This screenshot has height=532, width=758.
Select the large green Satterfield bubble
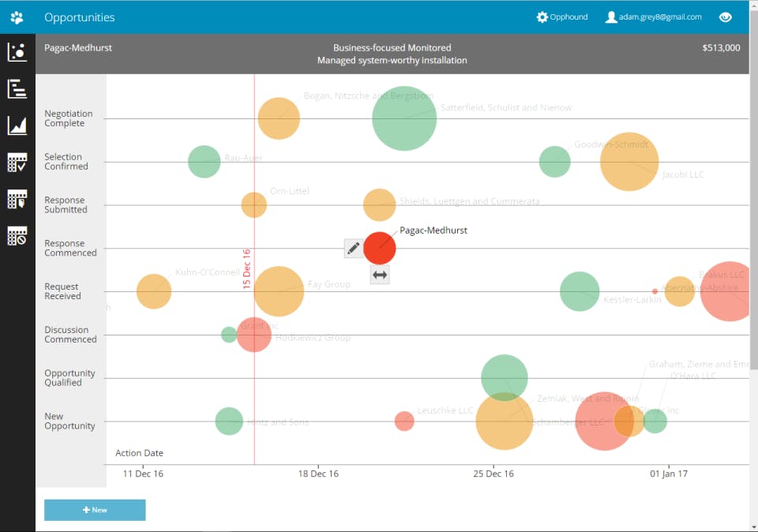pos(404,118)
